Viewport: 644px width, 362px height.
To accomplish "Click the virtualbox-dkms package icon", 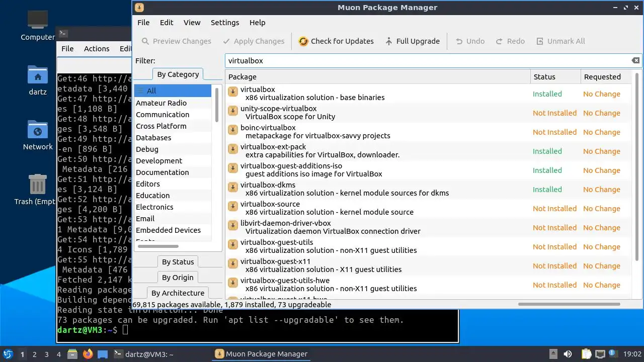I will tap(233, 187).
